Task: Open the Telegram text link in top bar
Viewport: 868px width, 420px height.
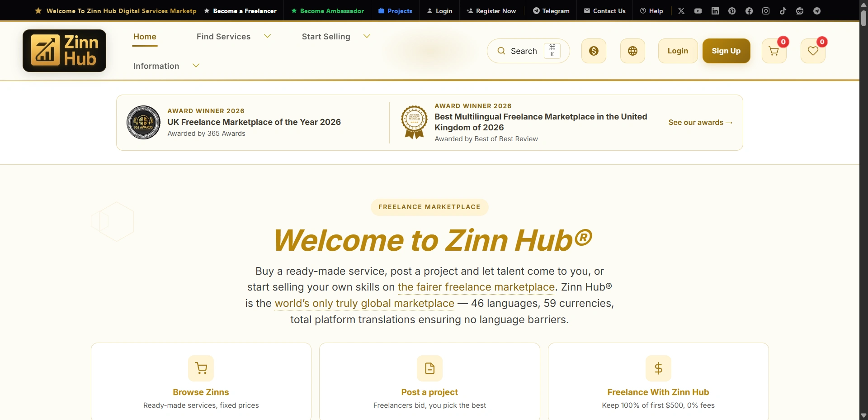Action: point(551,11)
